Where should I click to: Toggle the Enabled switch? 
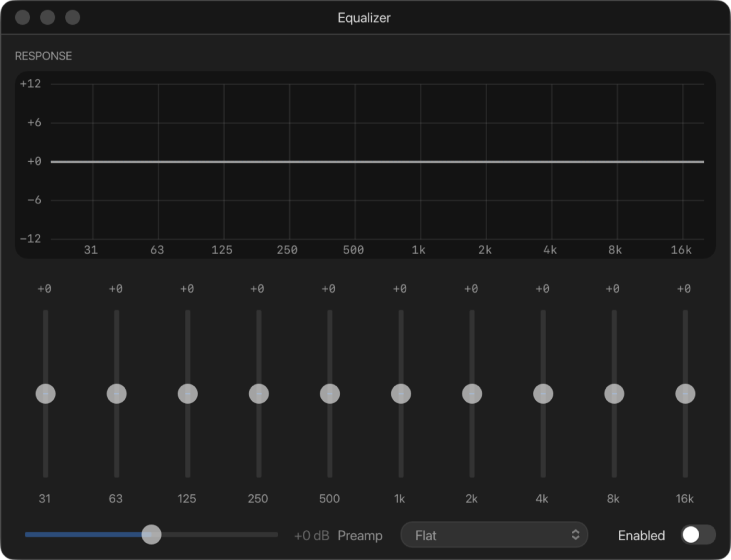[698, 534]
